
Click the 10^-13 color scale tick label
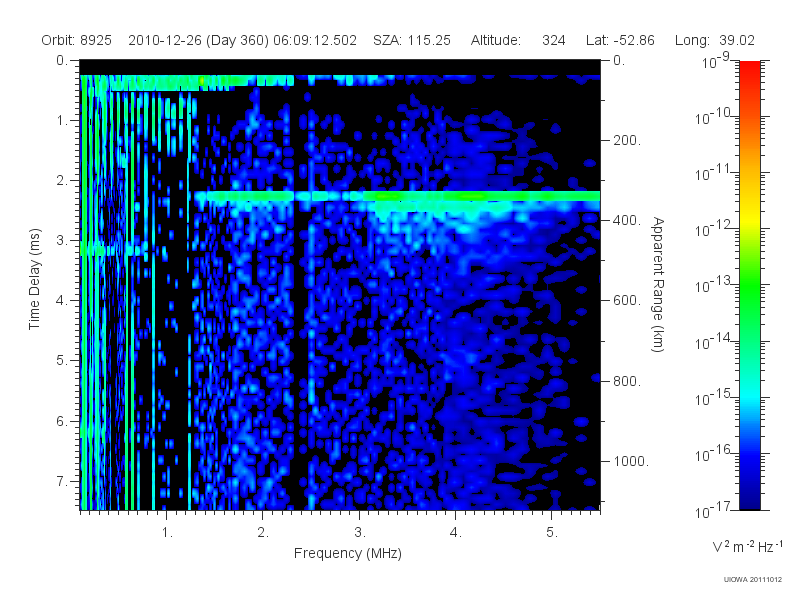(x=714, y=285)
